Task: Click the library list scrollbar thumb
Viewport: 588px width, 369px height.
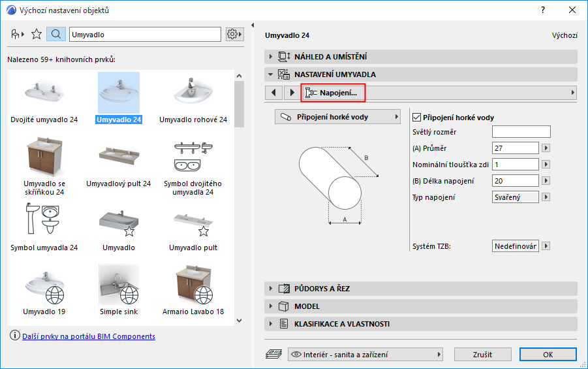Action: [x=240, y=104]
